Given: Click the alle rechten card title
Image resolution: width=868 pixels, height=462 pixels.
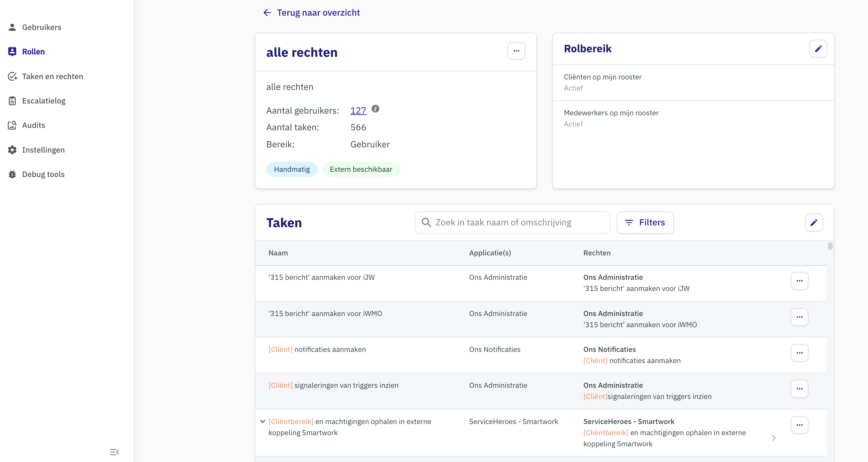Looking at the screenshot, I should tap(302, 52).
